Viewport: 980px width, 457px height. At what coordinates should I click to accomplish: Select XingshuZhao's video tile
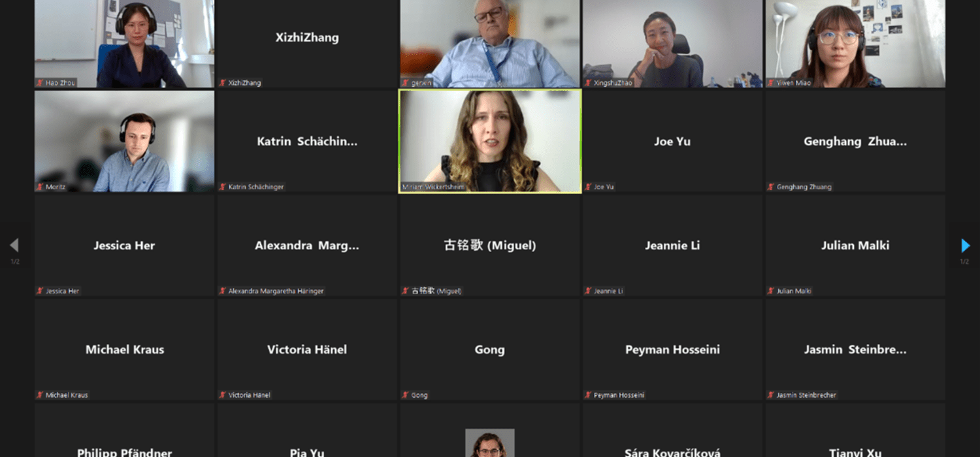point(672,44)
